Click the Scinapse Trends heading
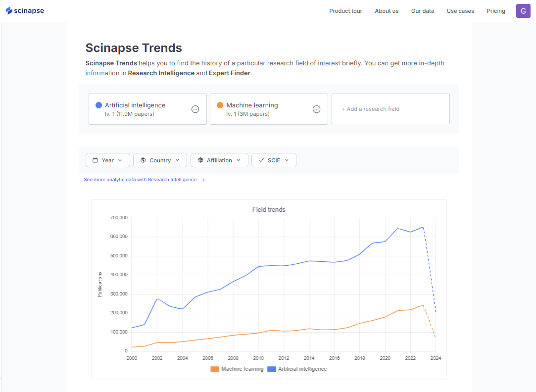Viewport: 536px width, 392px height. tap(134, 48)
